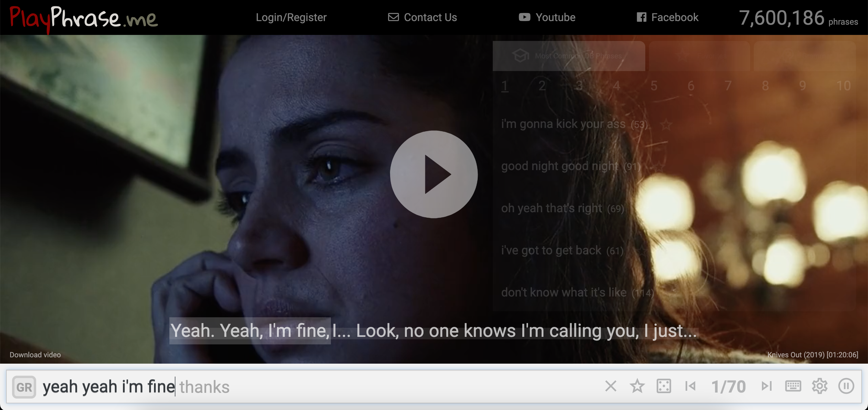Click the 7,600,186 phrases counter
Viewport: 868px width, 410px height.
click(x=798, y=18)
